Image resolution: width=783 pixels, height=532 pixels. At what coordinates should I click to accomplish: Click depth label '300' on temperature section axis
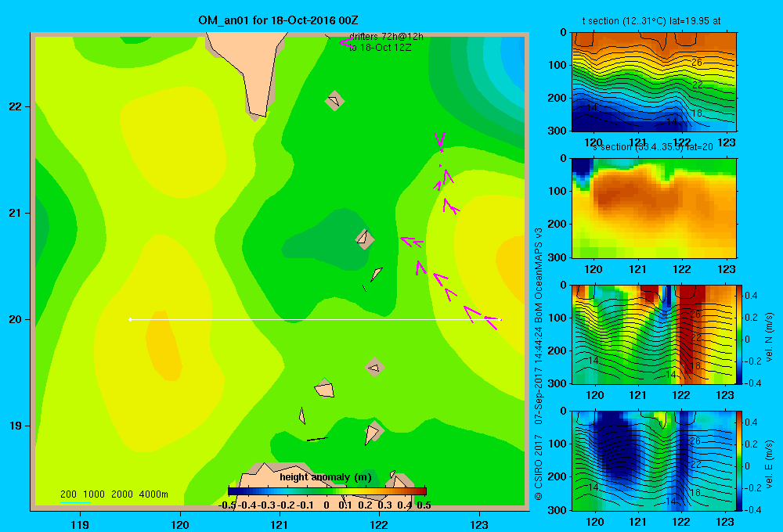tap(557, 131)
